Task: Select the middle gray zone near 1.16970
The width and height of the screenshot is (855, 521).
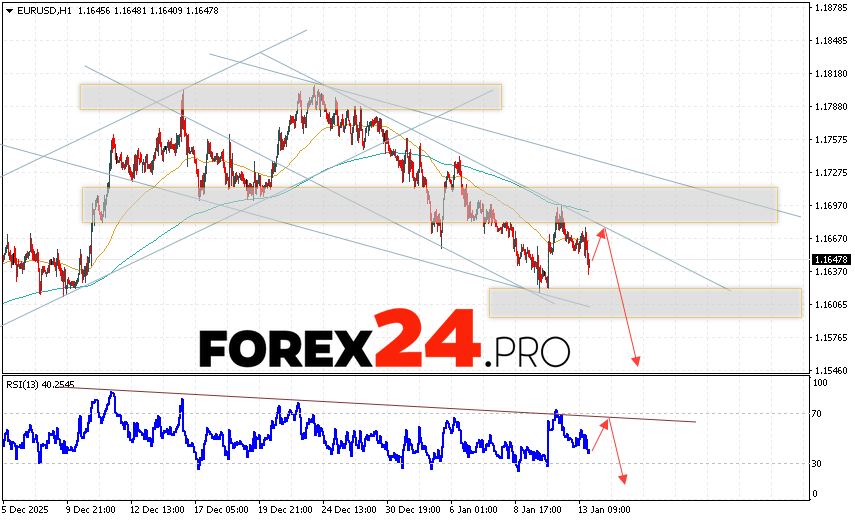Action: 429,204
